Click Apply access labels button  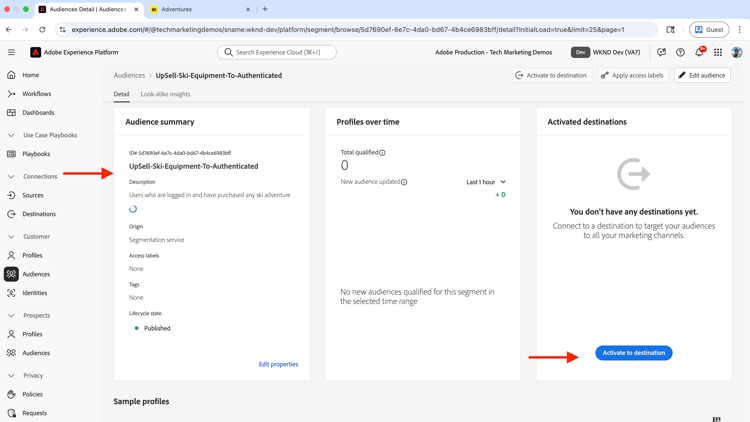click(x=633, y=75)
